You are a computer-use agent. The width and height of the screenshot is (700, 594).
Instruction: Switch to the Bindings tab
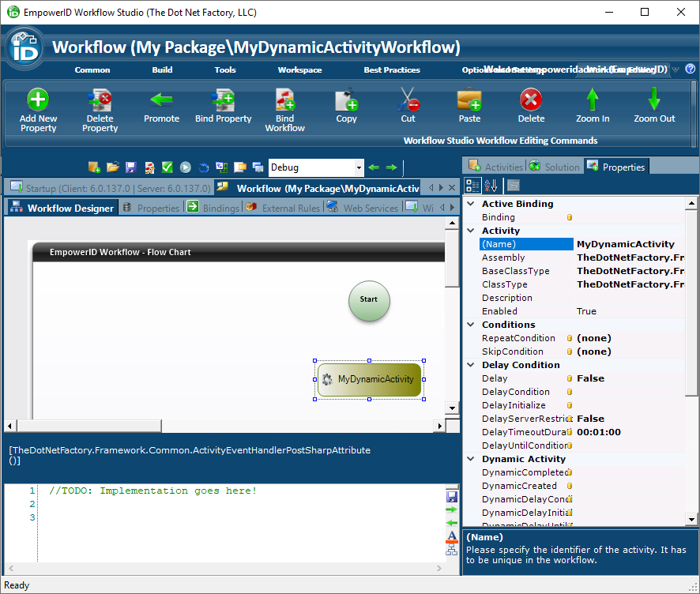(213, 208)
